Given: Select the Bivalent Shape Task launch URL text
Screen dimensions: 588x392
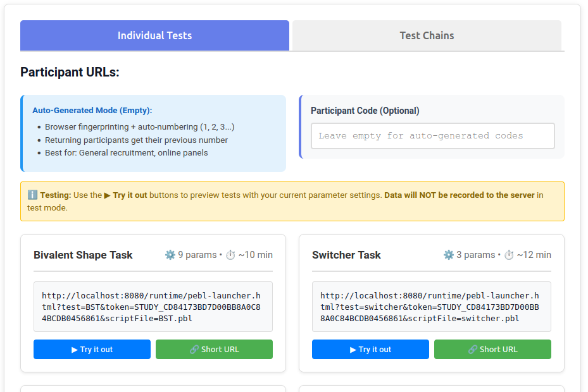Looking at the screenshot, I should point(153,307).
